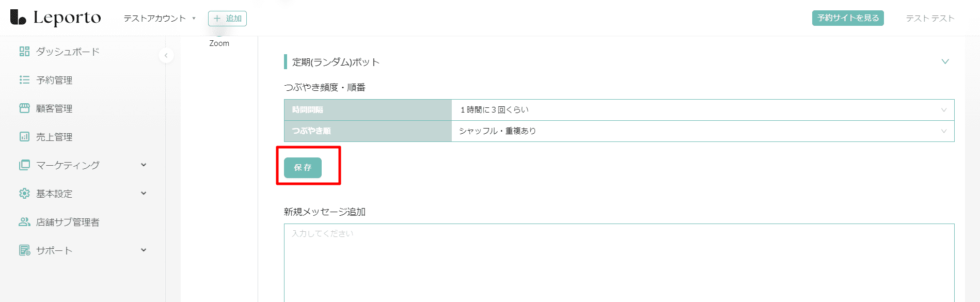Open 店舗サブ管理者 people icon
Image resolution: width=980 pixels, height=302 pixels.
click(x=24, y=222)
